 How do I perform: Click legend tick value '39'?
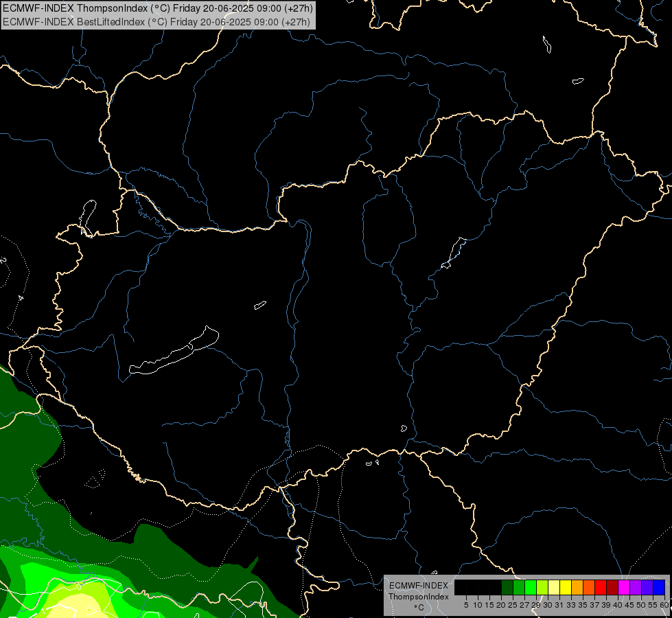click(606, 605)
